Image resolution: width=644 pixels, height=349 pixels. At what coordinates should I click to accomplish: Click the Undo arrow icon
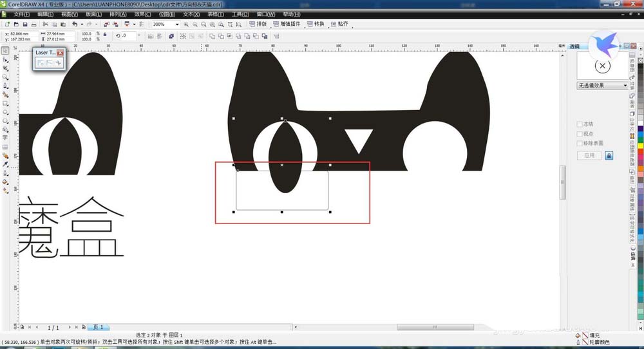click(74, 24)
